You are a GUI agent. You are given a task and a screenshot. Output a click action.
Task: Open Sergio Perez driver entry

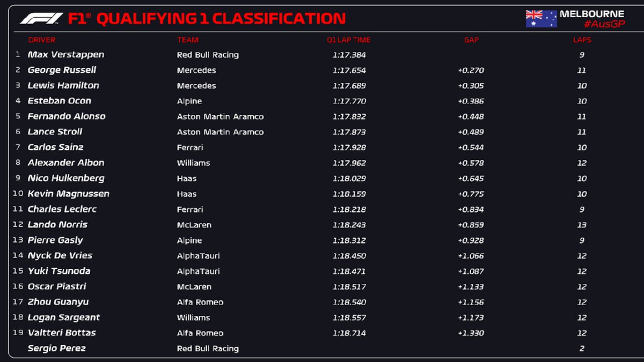coord(57,349)
